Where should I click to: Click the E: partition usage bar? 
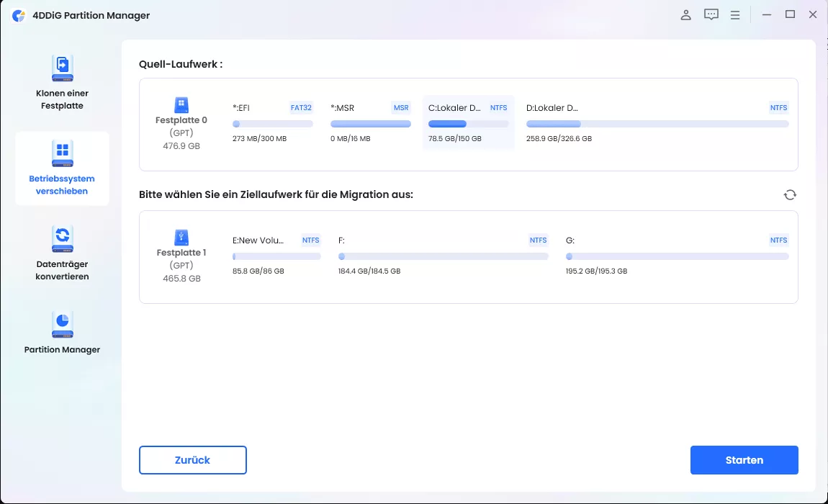276,257
